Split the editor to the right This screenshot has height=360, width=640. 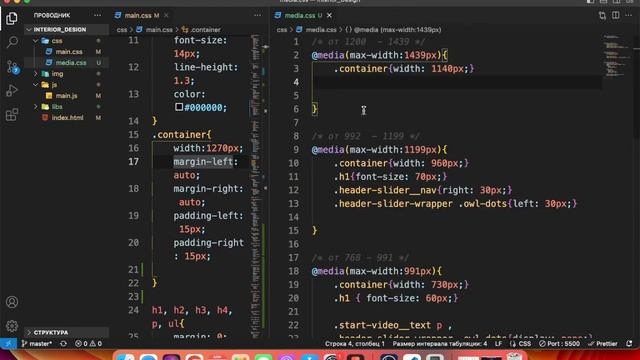pyautogui.click(x=616, y=16)
